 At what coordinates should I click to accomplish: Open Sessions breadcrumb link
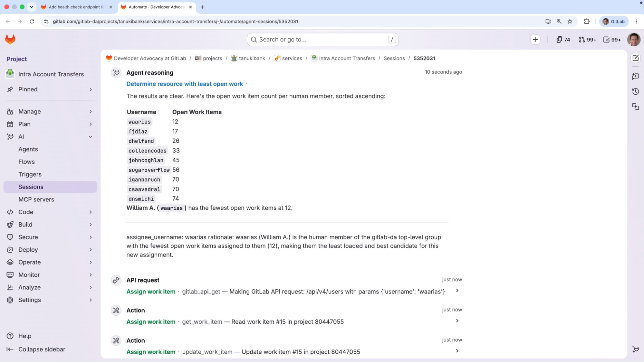394,58
